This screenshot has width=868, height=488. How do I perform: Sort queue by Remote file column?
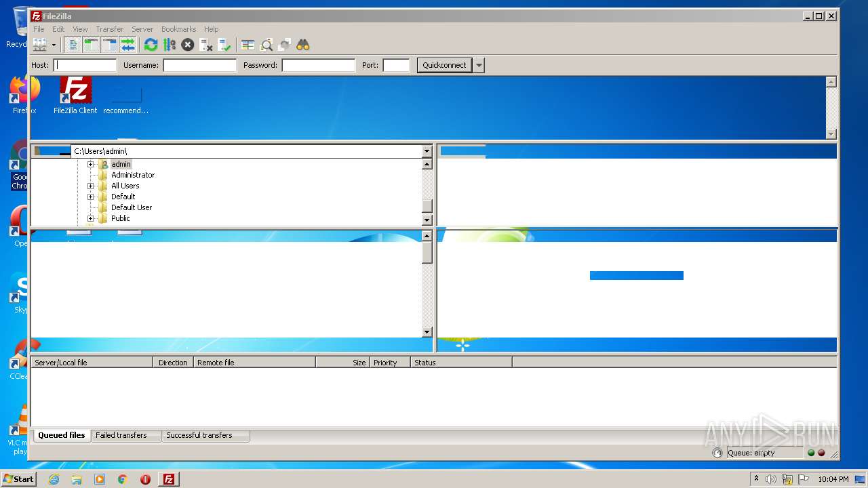click(254, 363)
